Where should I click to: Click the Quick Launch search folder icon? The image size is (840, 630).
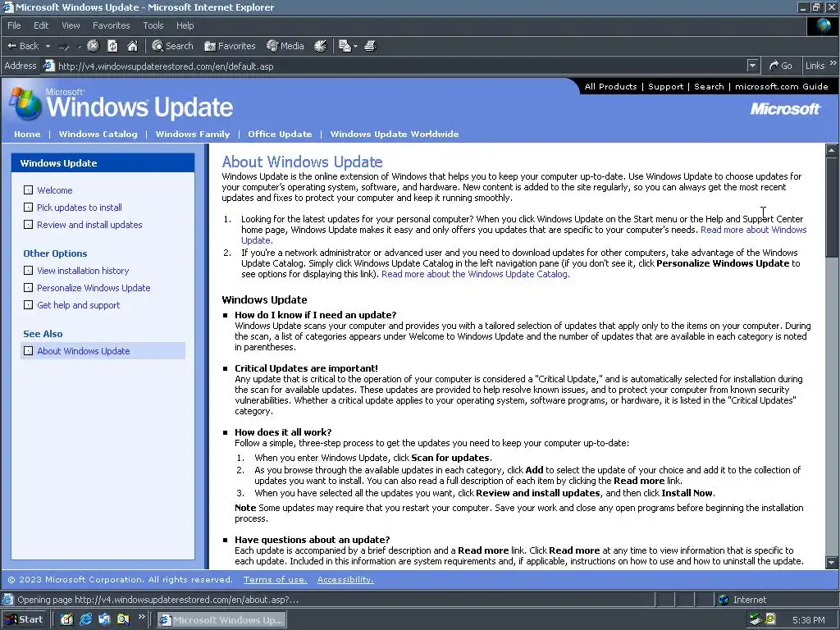click(123, 620)
